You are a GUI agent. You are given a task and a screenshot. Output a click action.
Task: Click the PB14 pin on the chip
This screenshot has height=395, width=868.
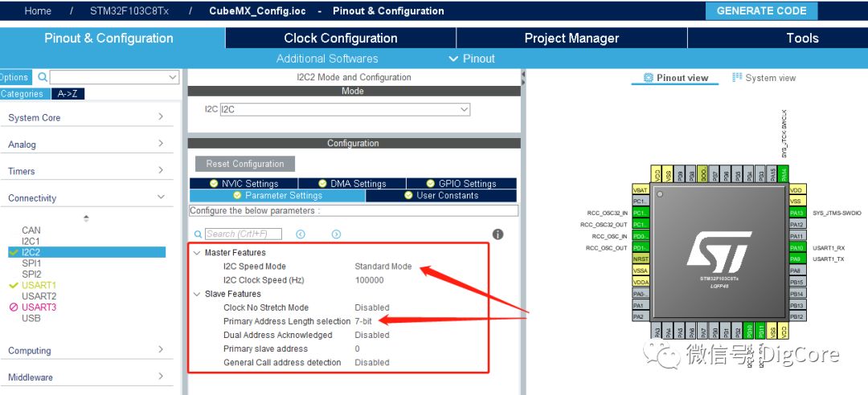tap(797, 293)
